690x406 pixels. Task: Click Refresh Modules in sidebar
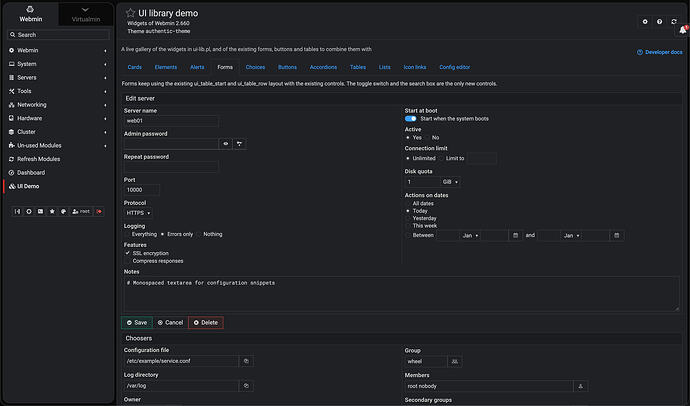38,159
